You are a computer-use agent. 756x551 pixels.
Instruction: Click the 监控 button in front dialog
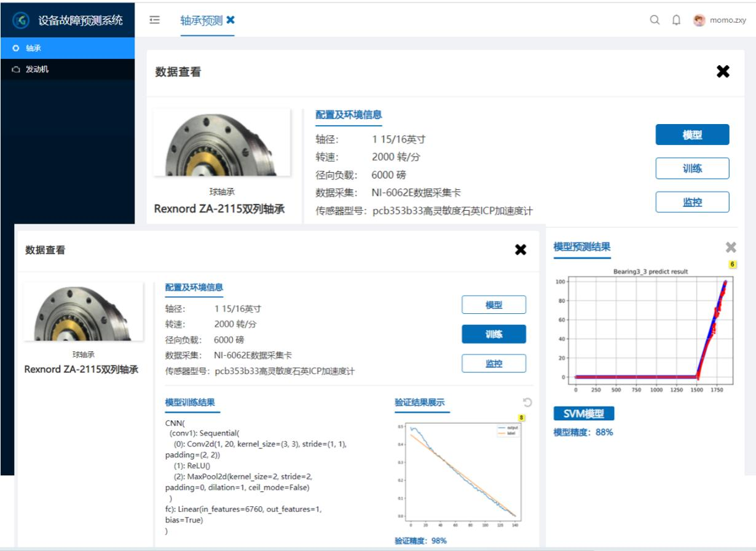[494, 364]
